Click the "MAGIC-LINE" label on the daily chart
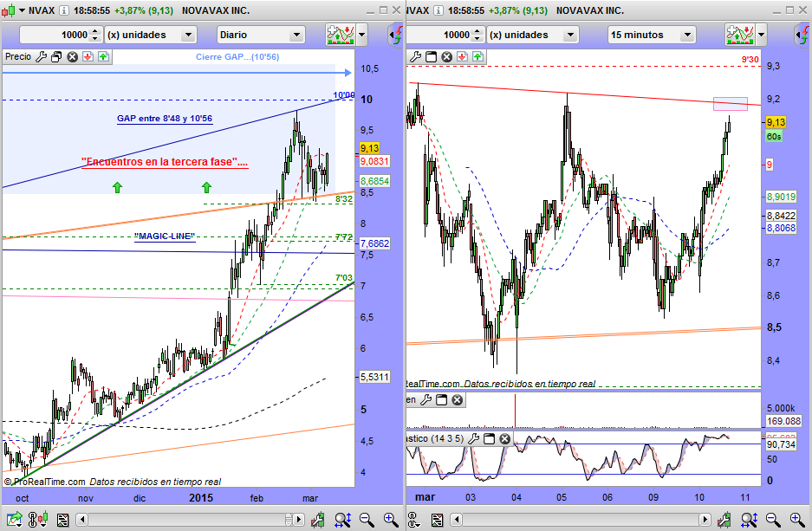The image size is (812, 531). [165, 236]
